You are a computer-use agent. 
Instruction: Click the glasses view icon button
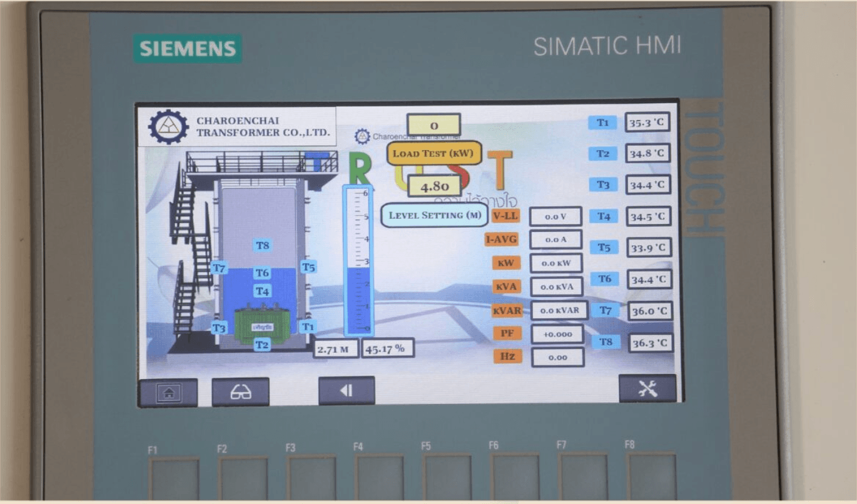coord(240,392)
